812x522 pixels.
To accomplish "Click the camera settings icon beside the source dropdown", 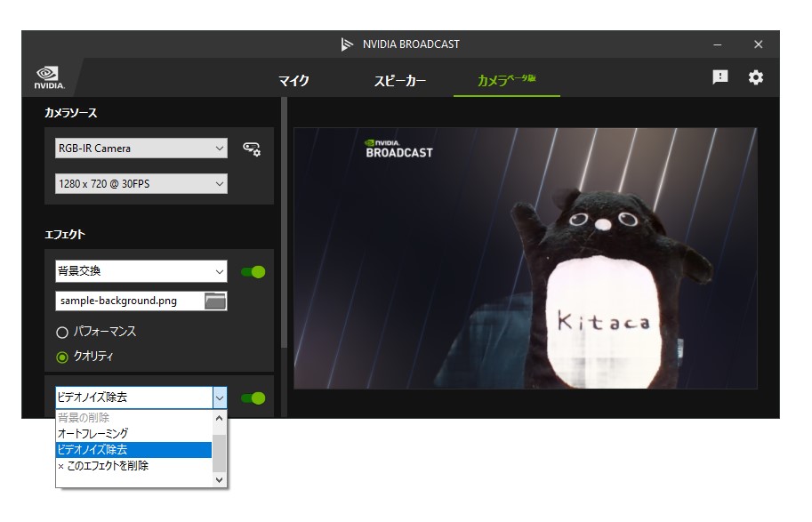I will pos(252,149).
